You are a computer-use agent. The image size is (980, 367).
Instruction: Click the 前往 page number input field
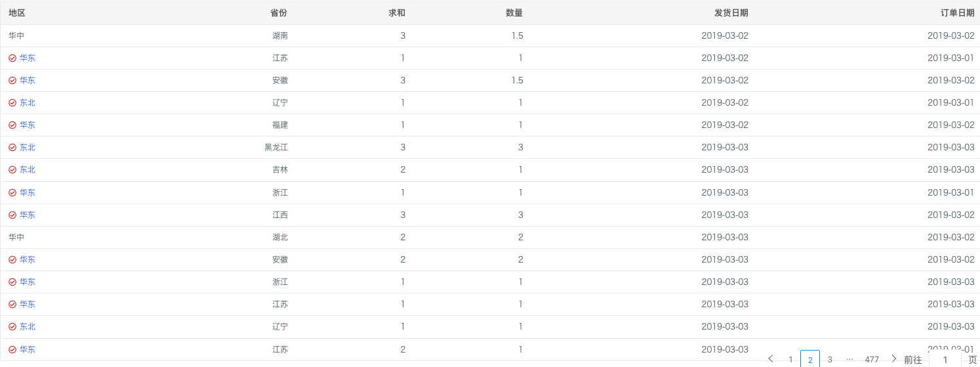click(x=945, y=359)
